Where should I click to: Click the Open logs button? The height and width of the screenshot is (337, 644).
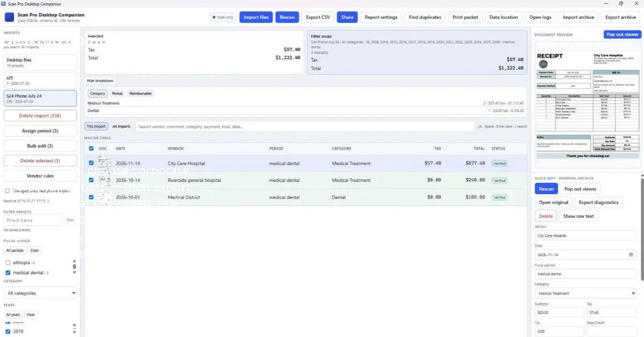[540, 17]
